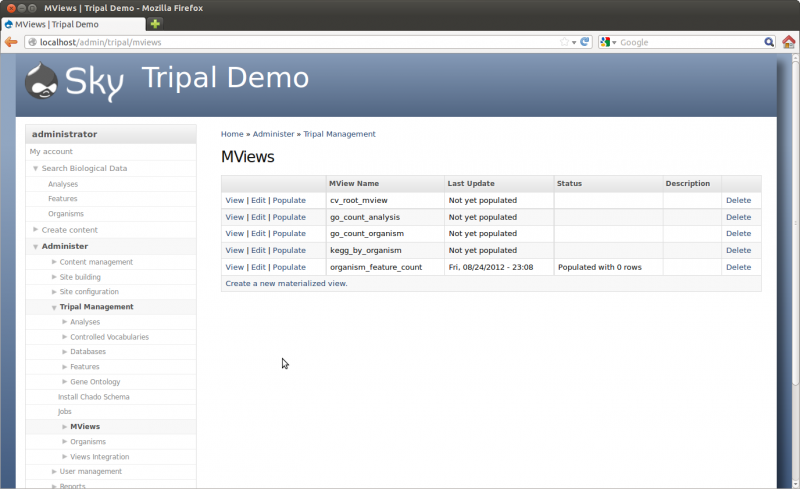
Task: Click the MView Name column header
Action: point(354,183)
